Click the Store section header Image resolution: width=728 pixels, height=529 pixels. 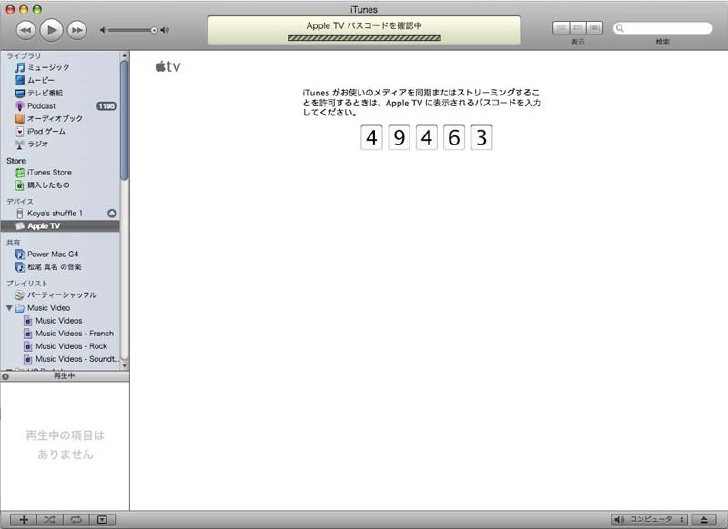(x=16, y=161)
